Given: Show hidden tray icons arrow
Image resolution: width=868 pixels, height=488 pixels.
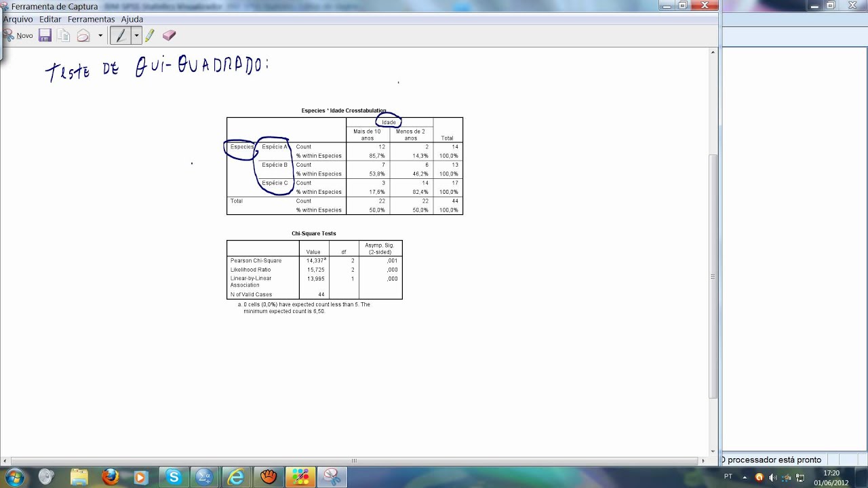Looking at the screenshot, I should coord(745,477).
